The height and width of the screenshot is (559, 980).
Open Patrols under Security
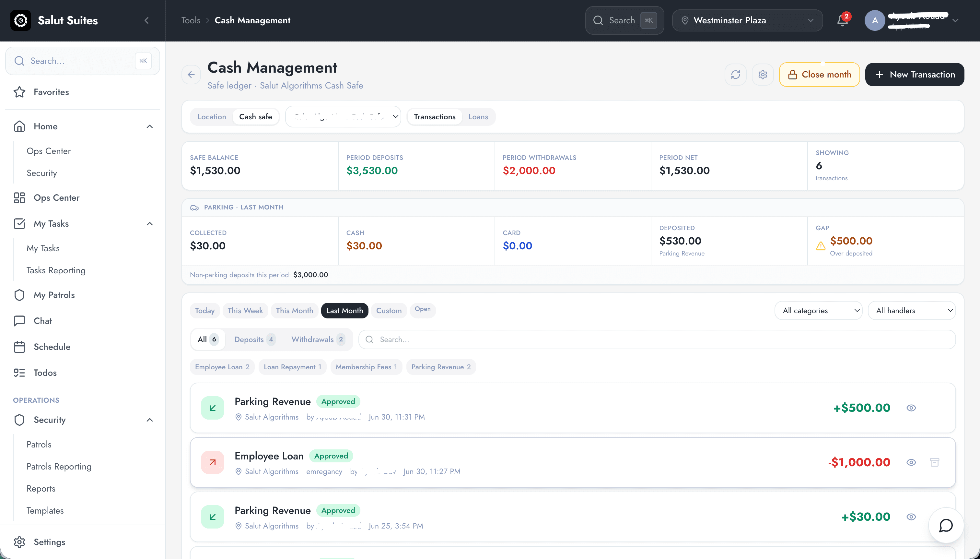(39, 445)
